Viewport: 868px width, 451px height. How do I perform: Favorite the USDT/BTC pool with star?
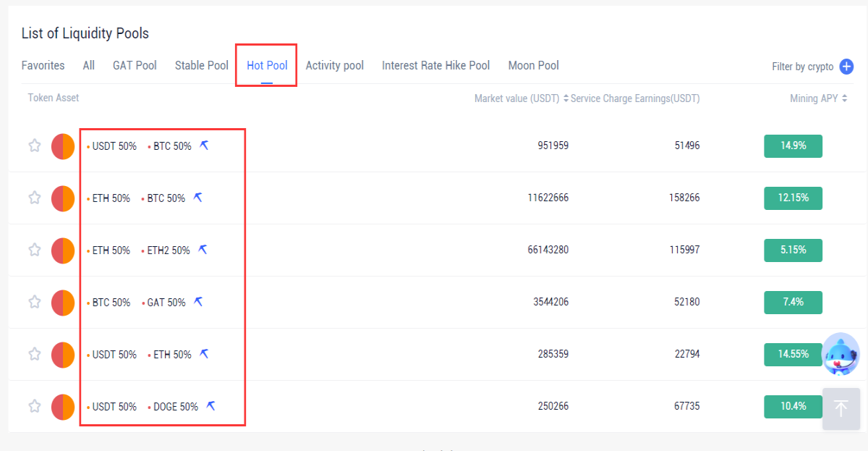[34, 146]
